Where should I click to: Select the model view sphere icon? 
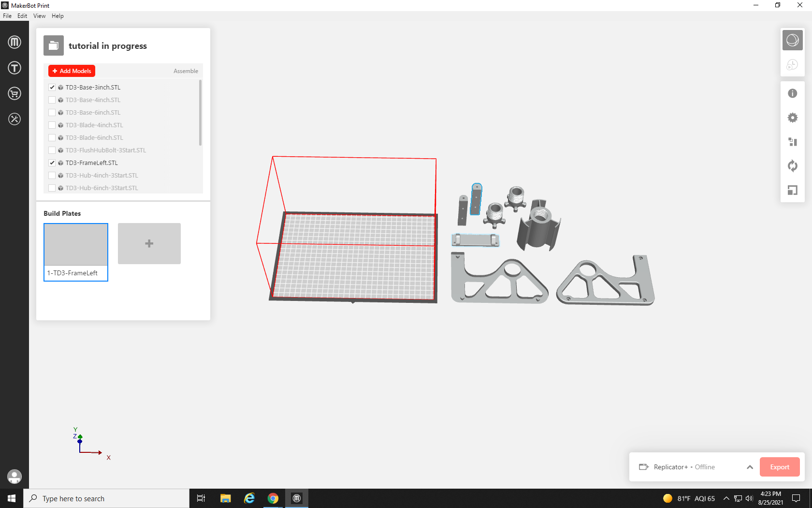coord(793,40)
